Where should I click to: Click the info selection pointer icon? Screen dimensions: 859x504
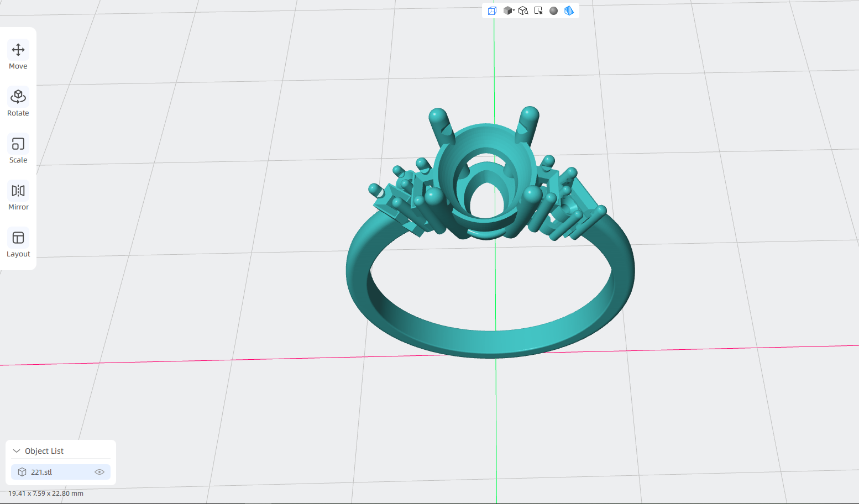[x=538, y=11]
